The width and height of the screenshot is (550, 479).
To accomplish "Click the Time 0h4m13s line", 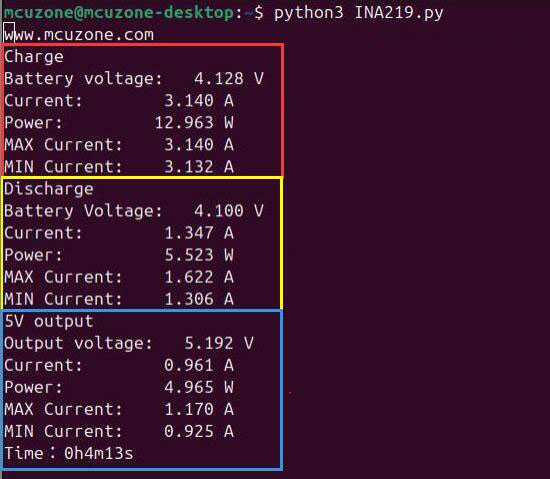I will 69,454.
